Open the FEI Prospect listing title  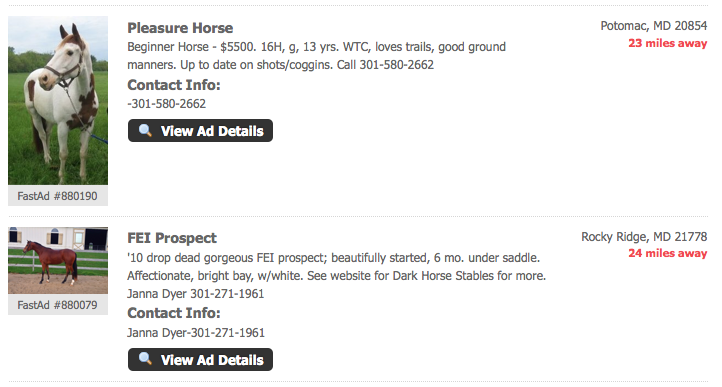point(172,238)
